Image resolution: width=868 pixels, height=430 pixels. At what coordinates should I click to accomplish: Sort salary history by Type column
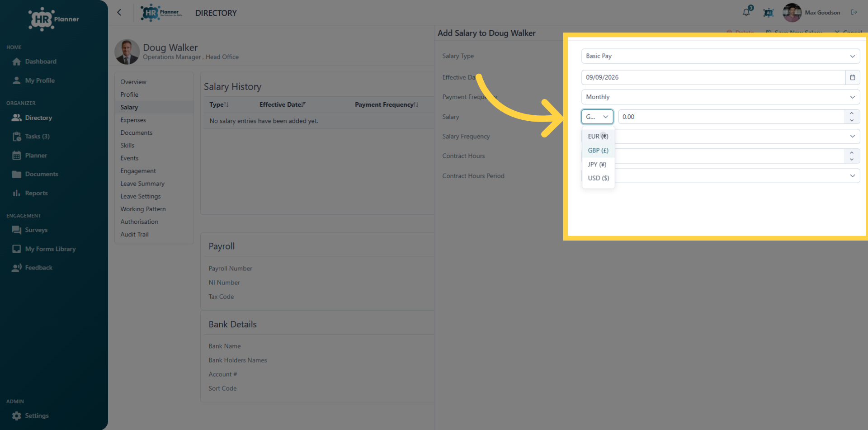point(219,104)
